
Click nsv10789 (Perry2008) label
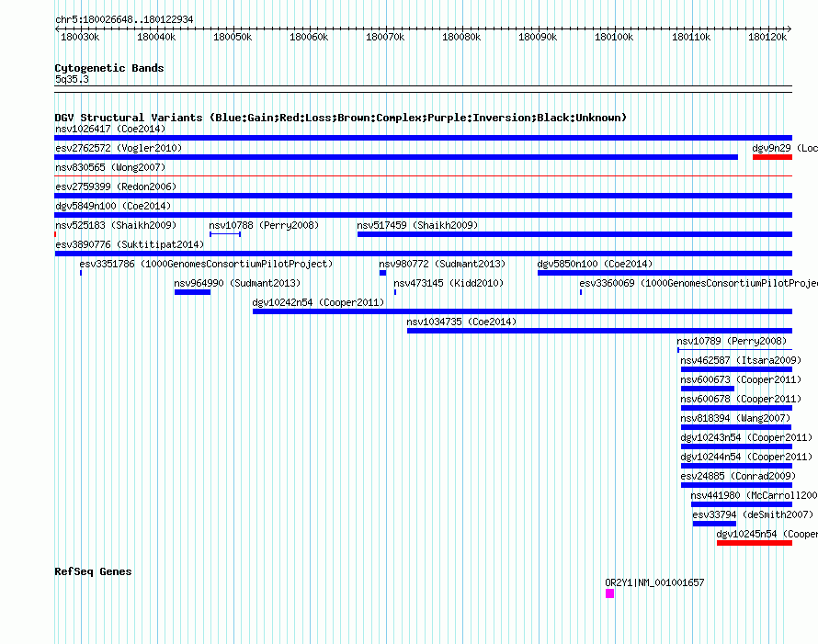pos(732,341)
